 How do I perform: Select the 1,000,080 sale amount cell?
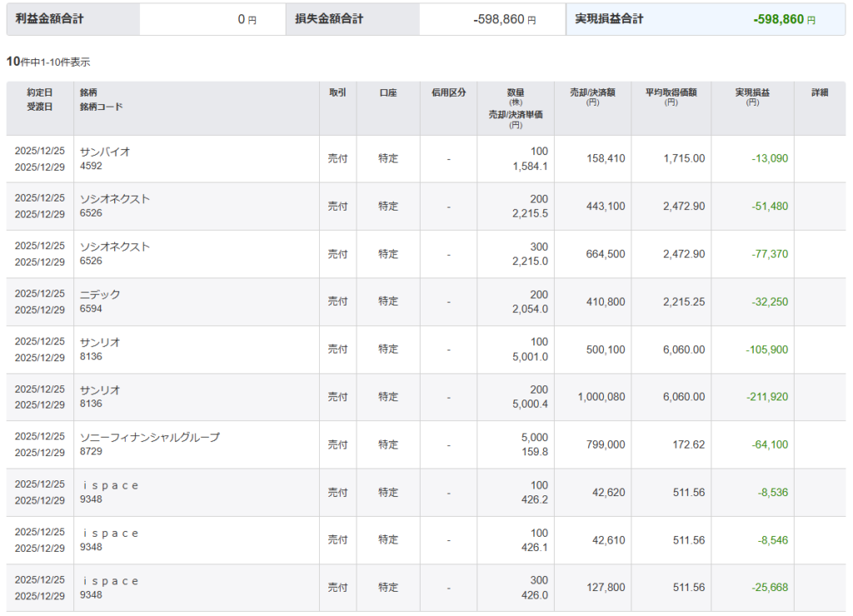coord(601,397)
